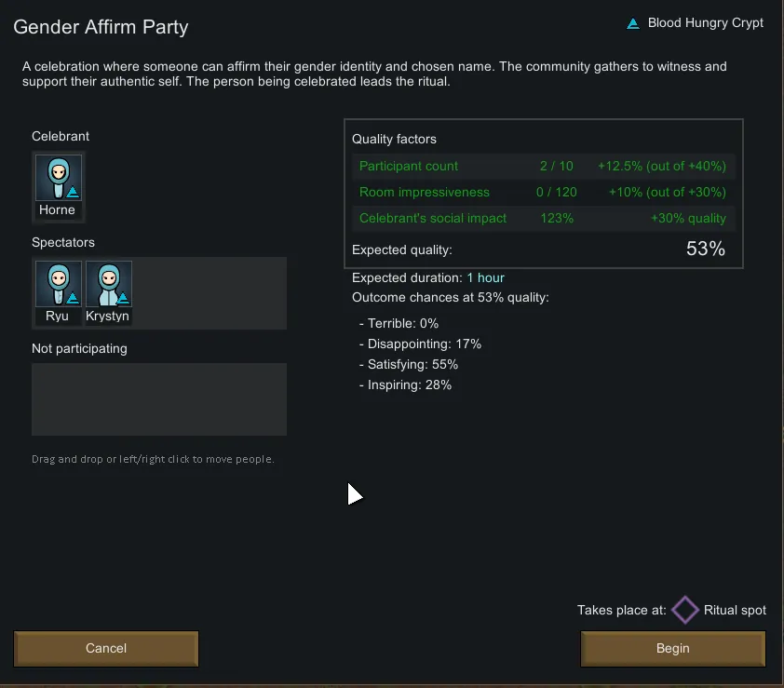
Task: Click the ideology badge on Horne's portrait
Action: (x=73, y=192)
